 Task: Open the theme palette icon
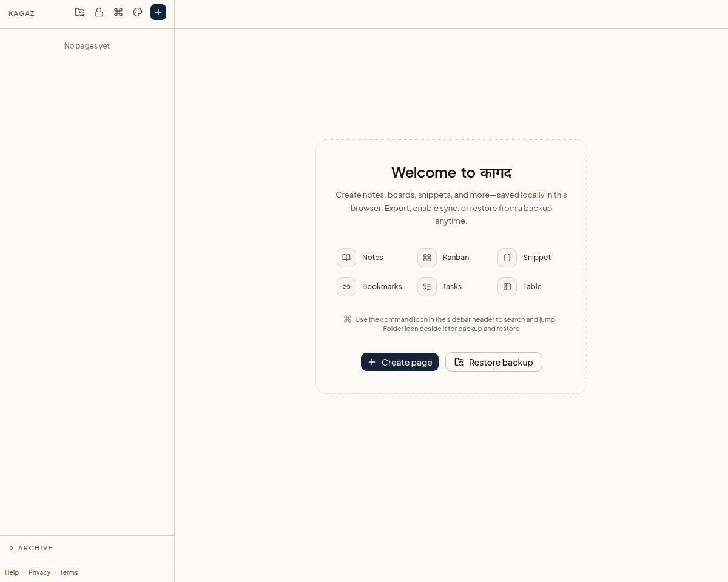(x=138, y=12)
